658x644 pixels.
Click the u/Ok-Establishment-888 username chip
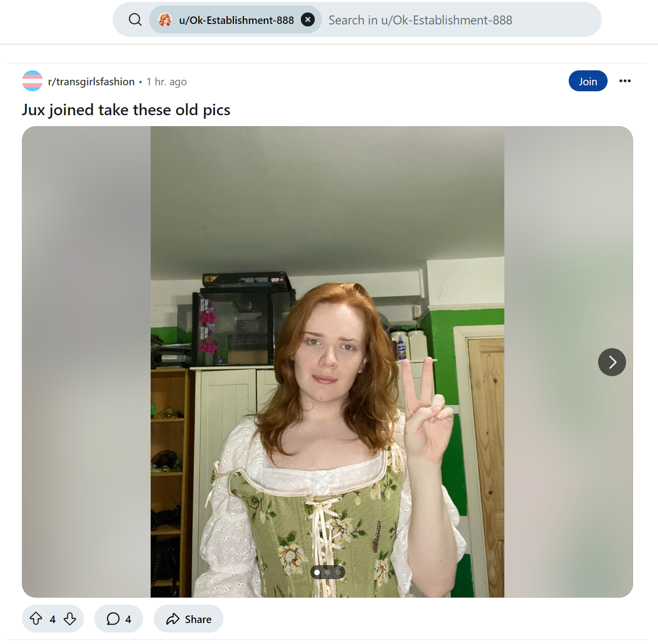point(235,20)
